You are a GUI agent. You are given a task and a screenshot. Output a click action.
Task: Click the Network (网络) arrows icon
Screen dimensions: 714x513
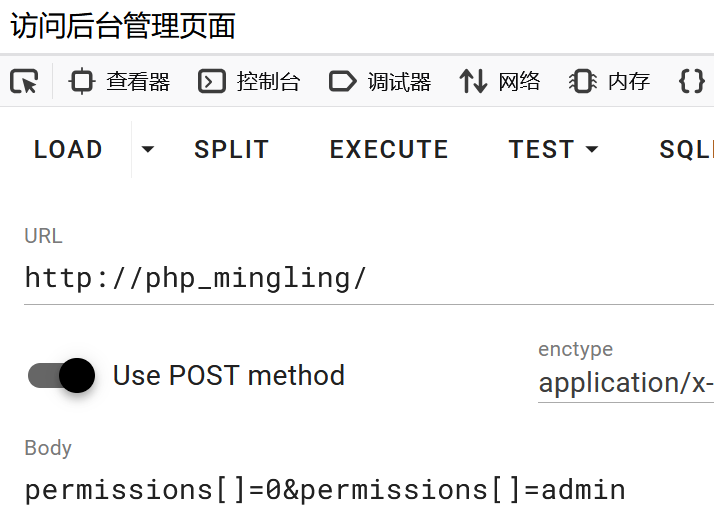click(x=473, y=82)
